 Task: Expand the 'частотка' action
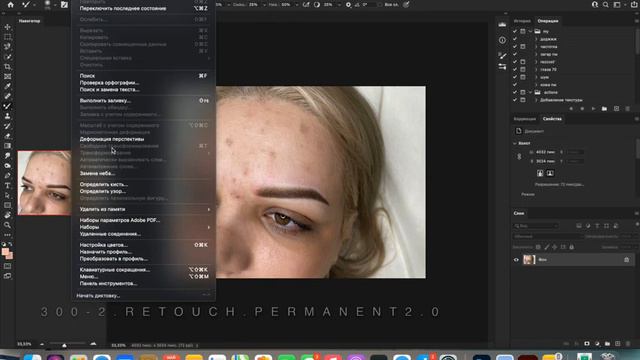pos(536,47)
